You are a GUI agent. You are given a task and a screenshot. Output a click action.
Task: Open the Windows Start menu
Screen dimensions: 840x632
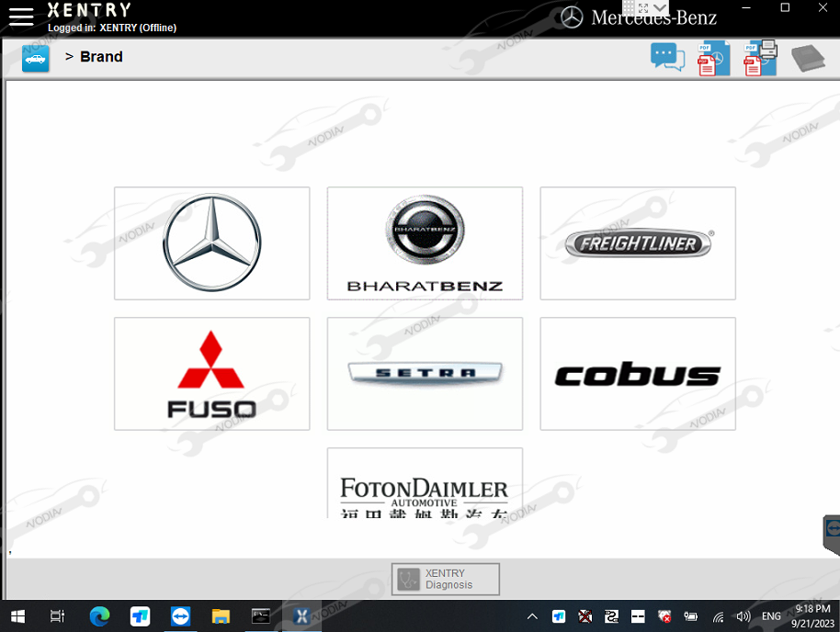pos(17,616)
